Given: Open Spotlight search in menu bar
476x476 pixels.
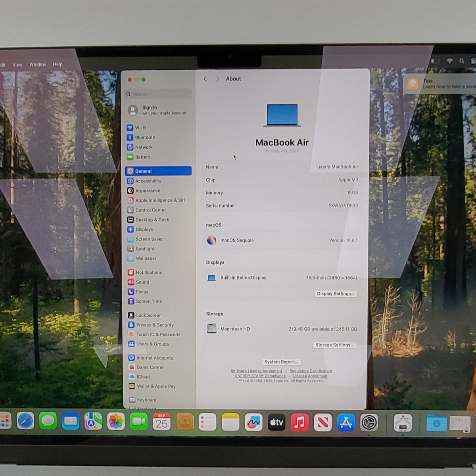Looking at the screenshot, I should [462, 61].
